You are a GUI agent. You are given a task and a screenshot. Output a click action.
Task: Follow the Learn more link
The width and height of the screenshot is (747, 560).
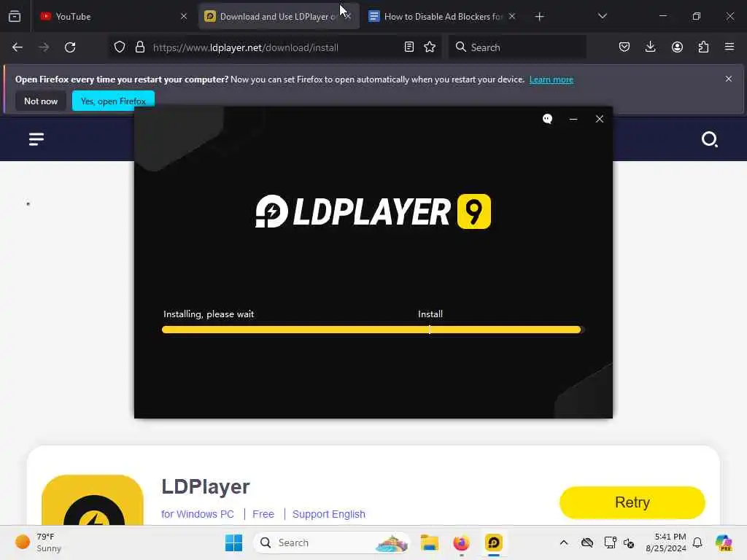551,79
